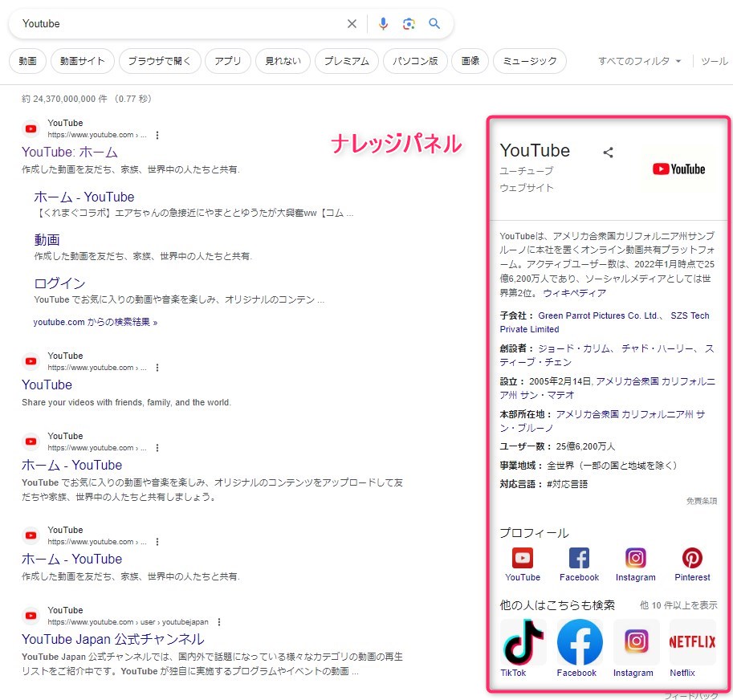The width and height of the screenshot is (733, 700).
Task: Show more via 他 10 件以上を表示
Action: tap(678, 605)
